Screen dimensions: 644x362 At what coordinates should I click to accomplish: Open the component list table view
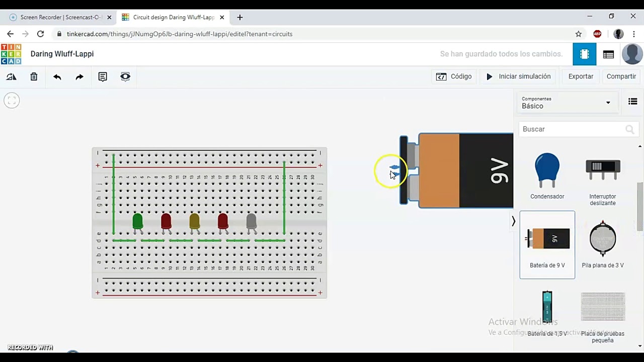pyautogui.click(x=608, y=54)
